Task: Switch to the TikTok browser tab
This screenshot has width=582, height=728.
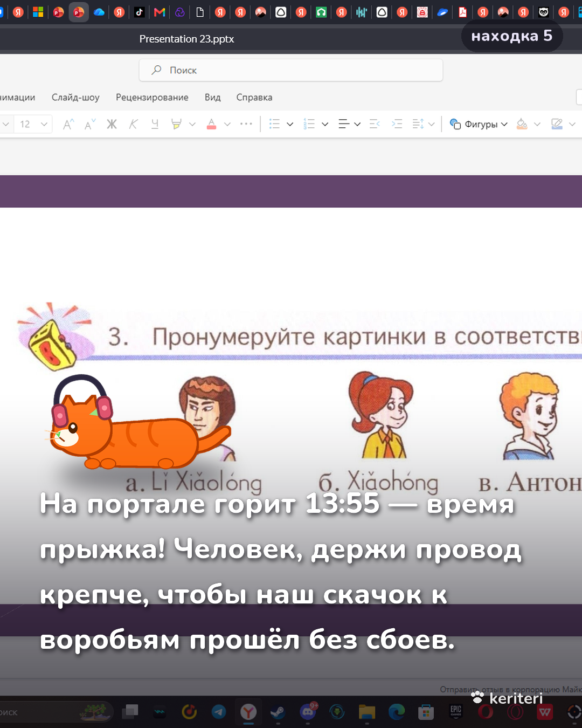Action: click(140, 12)
